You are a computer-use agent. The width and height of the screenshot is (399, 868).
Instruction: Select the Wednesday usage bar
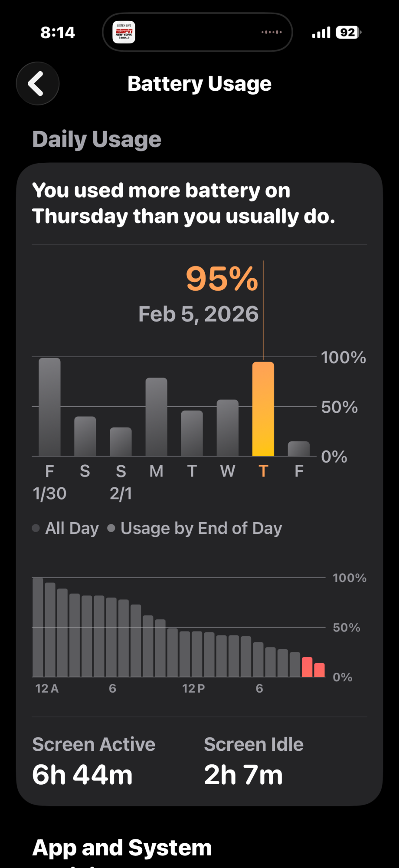pos(227,427)
